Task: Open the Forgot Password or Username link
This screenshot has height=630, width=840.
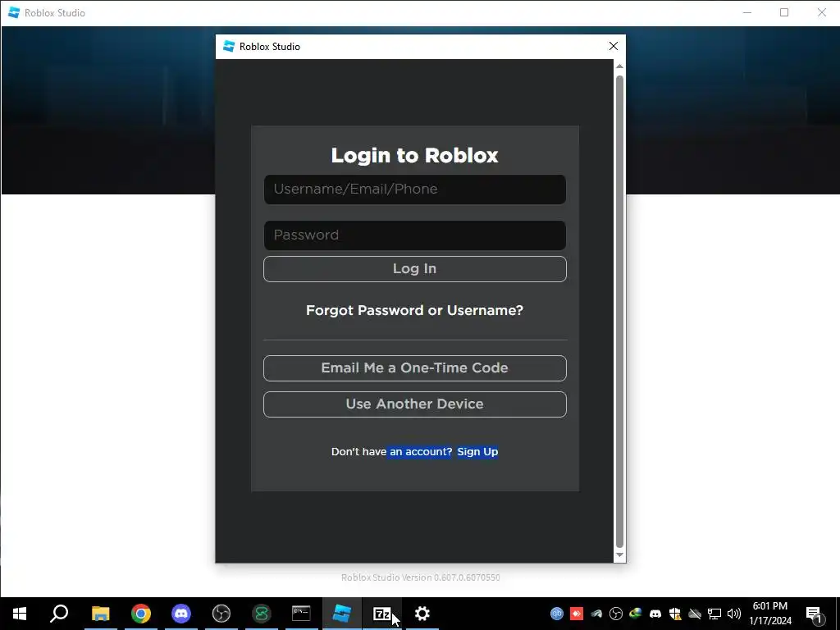Action: point(414,310)
